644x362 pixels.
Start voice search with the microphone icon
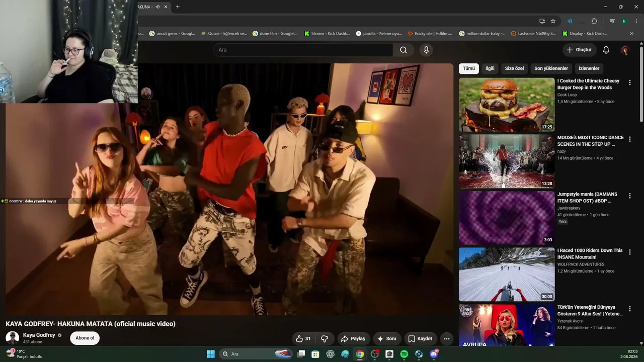click(426, 50)
